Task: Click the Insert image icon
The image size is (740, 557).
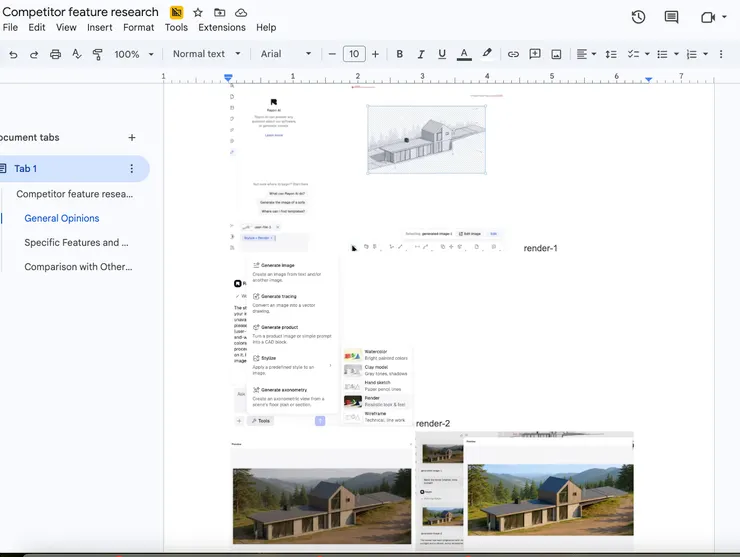Action: coord(556,54)
